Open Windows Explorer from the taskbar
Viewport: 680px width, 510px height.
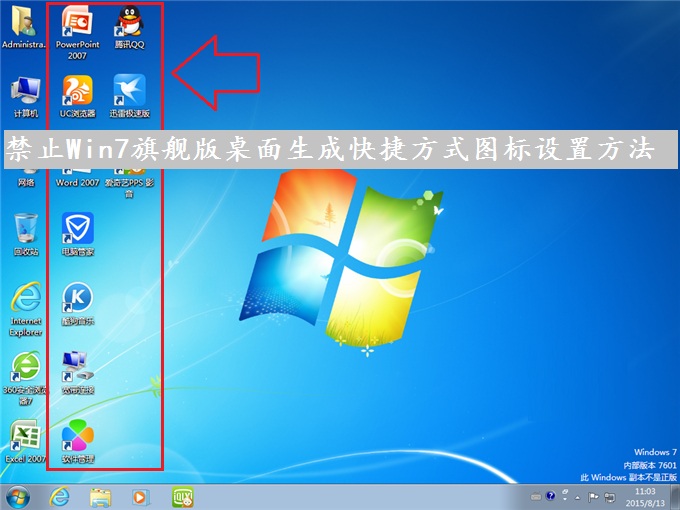click(x=100, y=497)
